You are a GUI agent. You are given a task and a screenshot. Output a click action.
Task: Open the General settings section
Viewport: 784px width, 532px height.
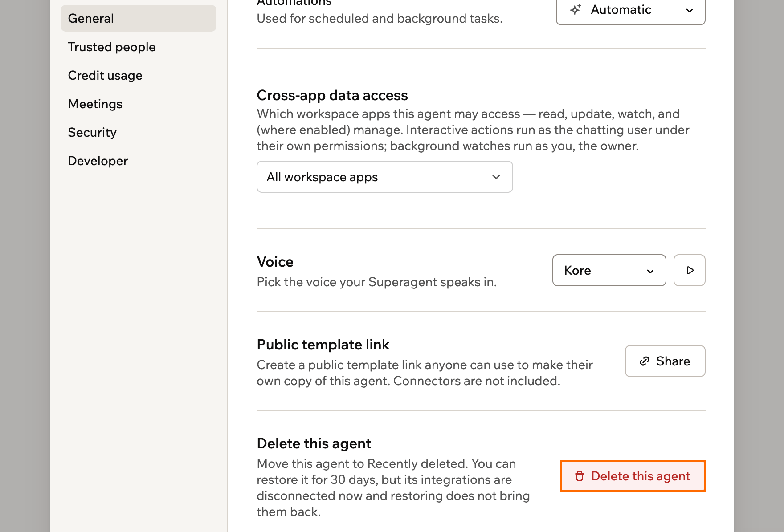point(139,18)
